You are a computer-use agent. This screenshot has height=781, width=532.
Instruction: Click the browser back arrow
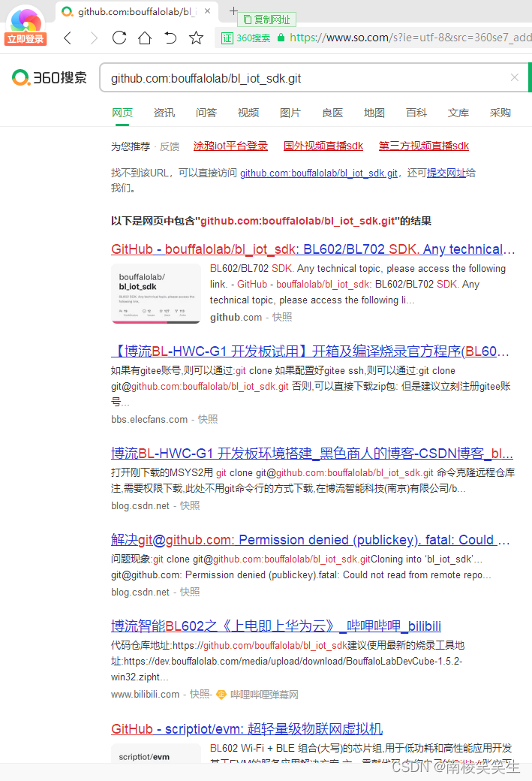point(68,38)
